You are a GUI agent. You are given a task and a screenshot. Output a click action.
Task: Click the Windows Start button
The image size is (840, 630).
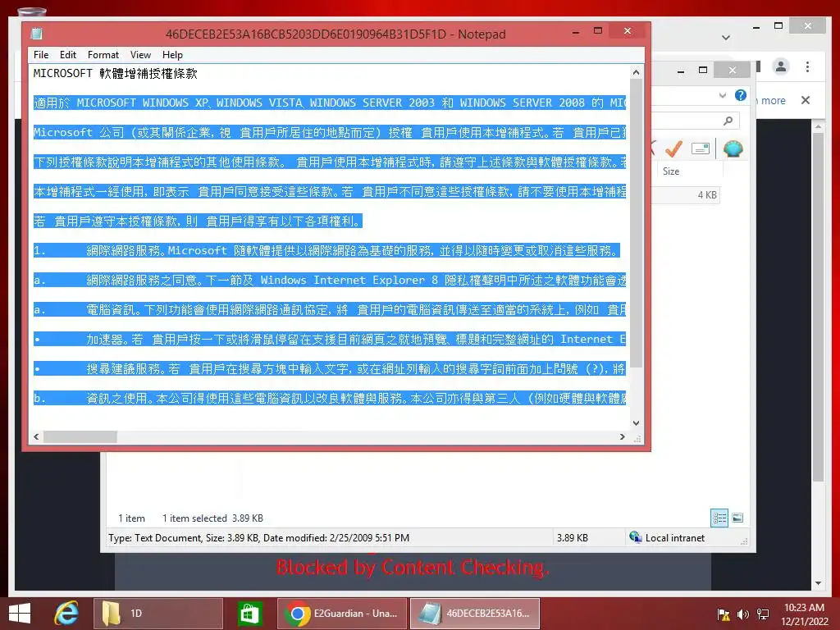(20, 614)
